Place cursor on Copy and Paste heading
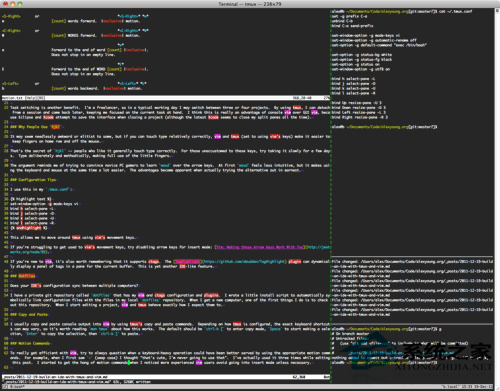Image resolution: width=500 pixels, height=391 pixels. 29,314
